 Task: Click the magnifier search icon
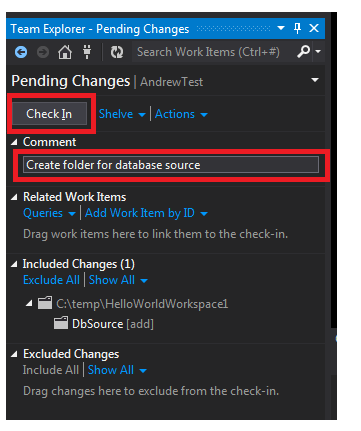coord(303,52)
